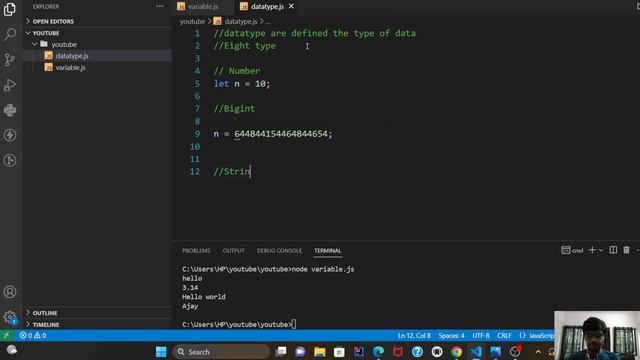This screenshot has height=360, width=640.
Task: Open Microsoft Store from the taskbar
Action: tap(339, 352)
